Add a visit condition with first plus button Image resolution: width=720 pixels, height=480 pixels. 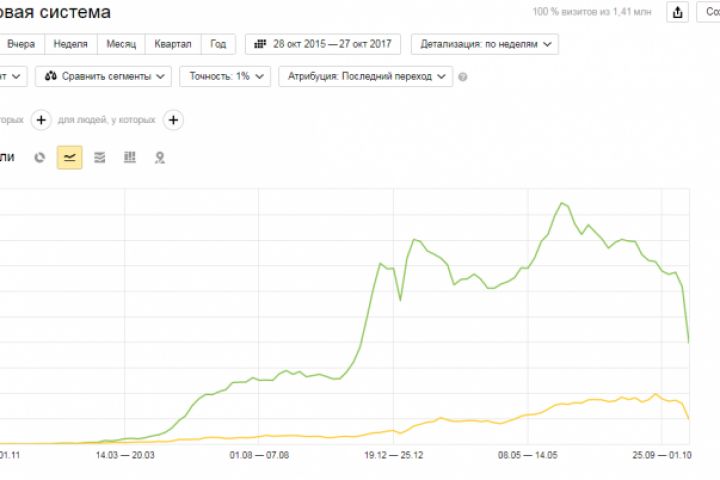(x=41, y=120)
